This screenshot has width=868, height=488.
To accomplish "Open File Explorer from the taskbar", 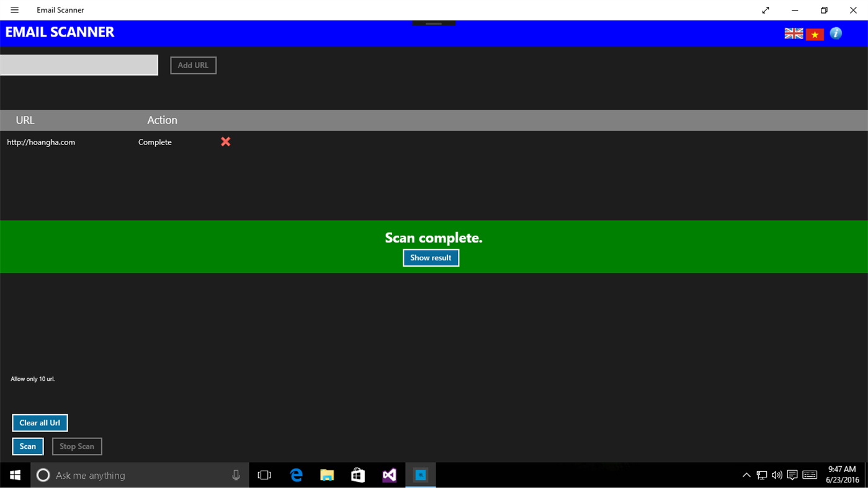I will (x=327, y=475).
